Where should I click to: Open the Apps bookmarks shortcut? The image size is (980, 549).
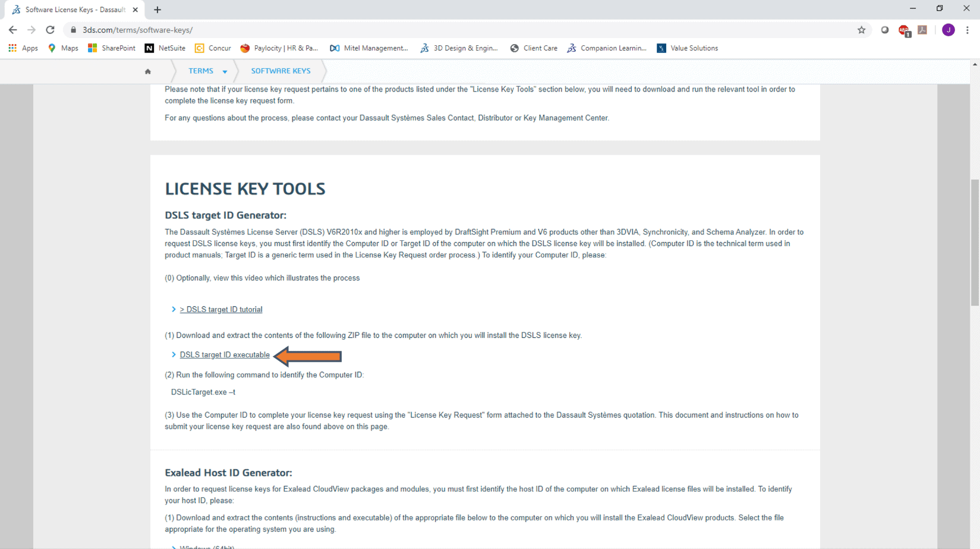23,48
